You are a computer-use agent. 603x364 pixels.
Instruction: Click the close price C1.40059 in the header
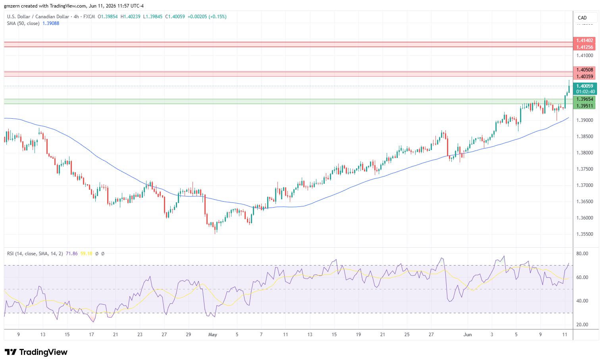(x=175, y=17)
